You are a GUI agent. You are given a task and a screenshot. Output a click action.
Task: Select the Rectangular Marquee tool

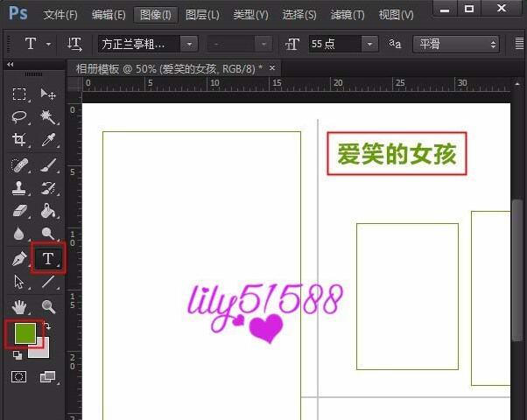(19, 94)
